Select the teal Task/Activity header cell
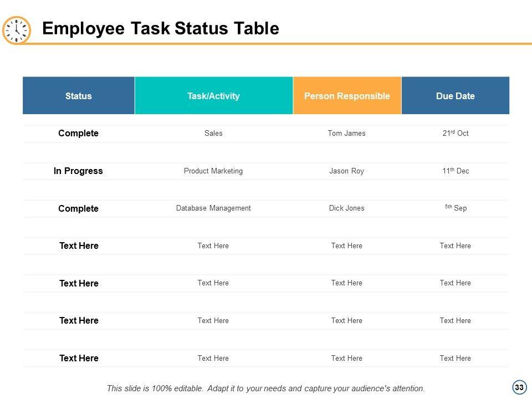This screenshot has width=532, height=399. 213,96
